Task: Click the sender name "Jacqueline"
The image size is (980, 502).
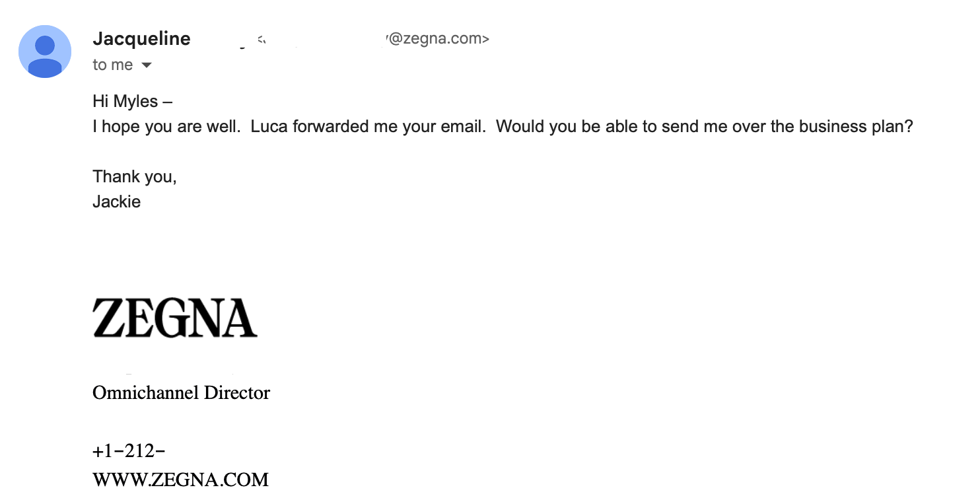Action: (141, 39)
